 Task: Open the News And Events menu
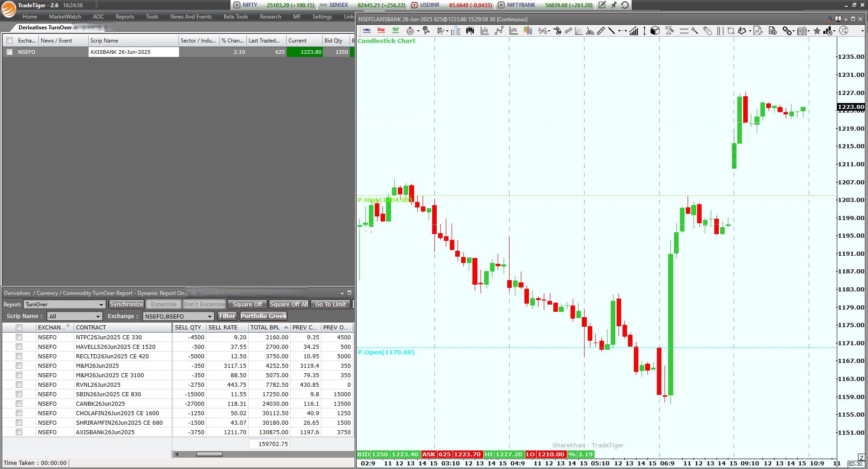(x=191, y=17)
